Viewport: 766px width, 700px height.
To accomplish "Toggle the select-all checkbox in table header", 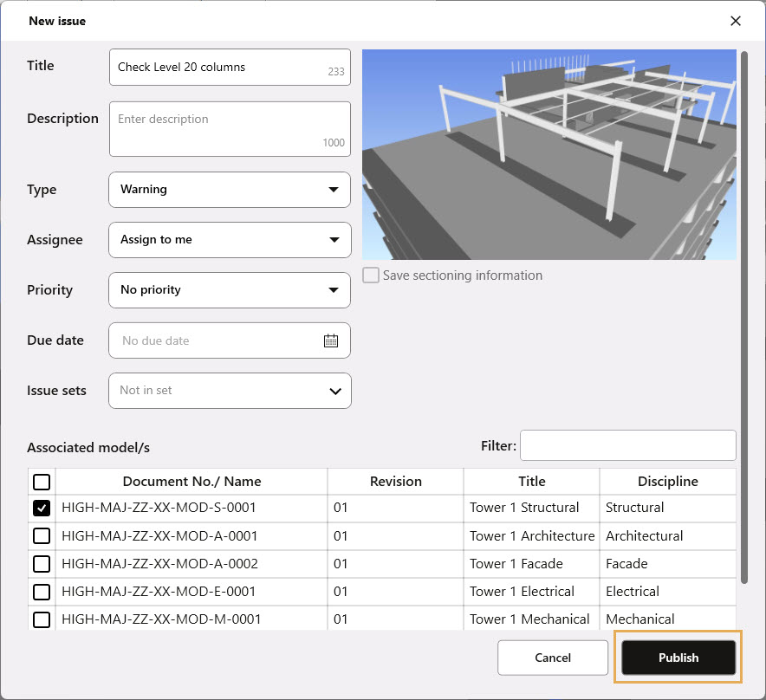I will pos(42,482).
